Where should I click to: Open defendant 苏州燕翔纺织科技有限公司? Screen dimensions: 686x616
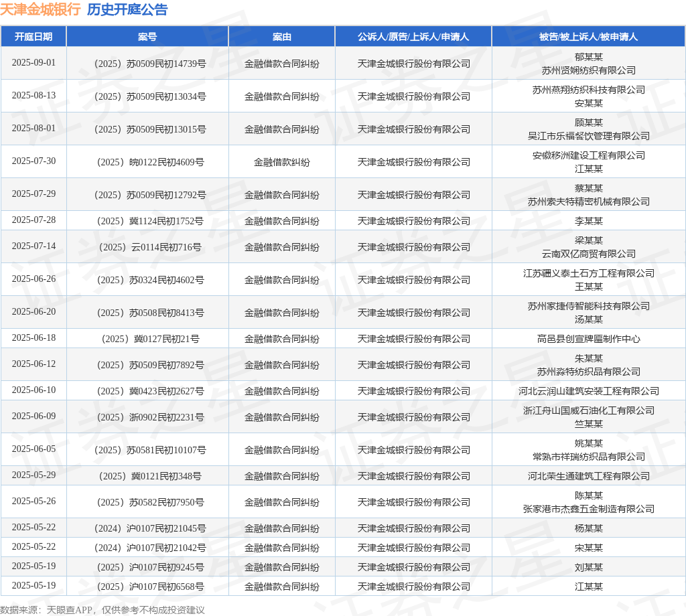pyautogui.click(x=588, y=90)
